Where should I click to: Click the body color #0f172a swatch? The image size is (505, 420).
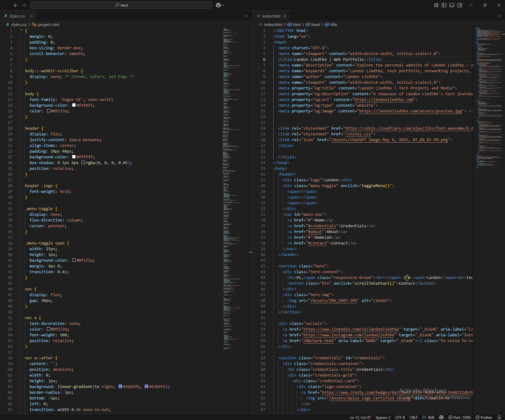click(48, 111)
